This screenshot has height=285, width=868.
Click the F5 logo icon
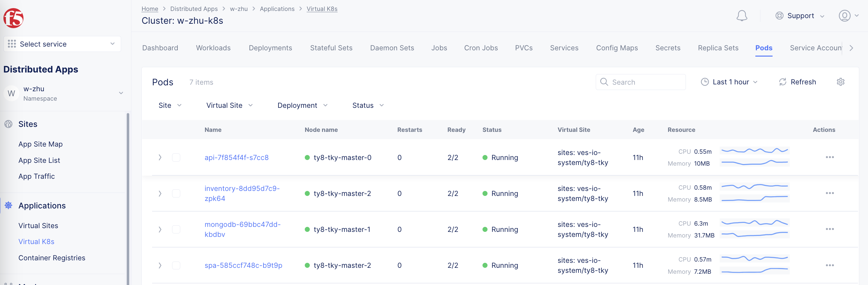(x=13, y=18)
